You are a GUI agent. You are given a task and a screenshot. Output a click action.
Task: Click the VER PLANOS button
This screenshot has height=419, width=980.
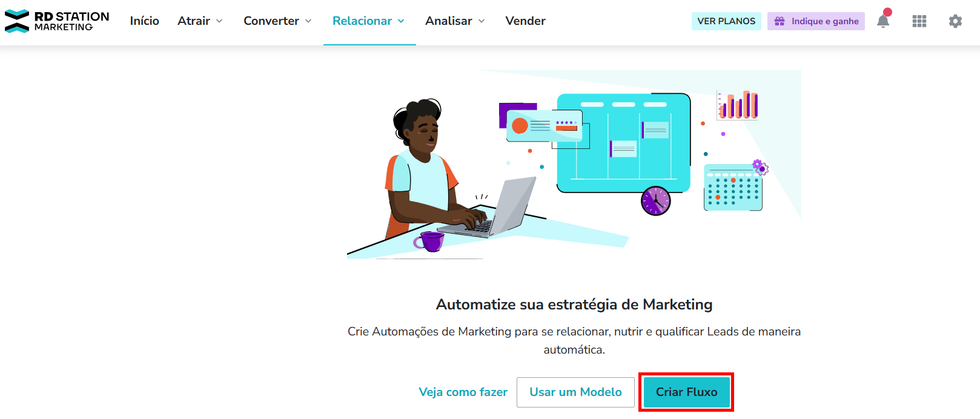point(726,21)
